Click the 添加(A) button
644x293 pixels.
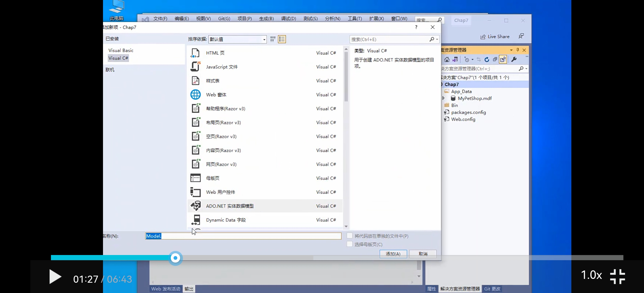point(393,254)
